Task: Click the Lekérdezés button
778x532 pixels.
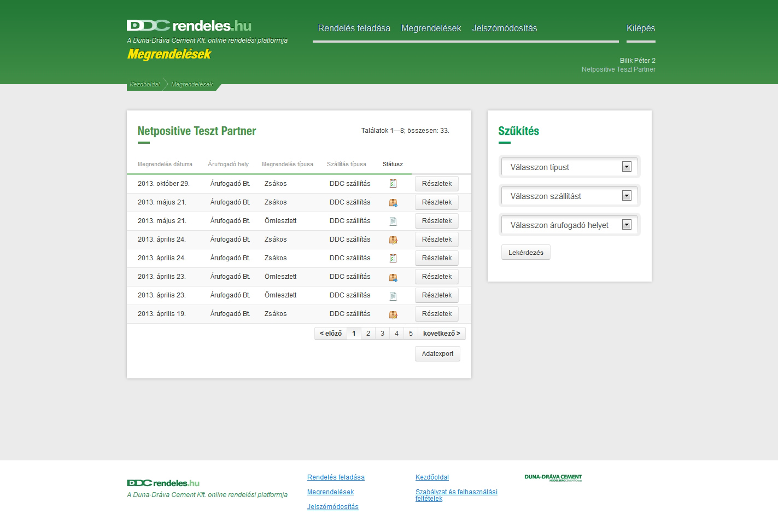Action: tap(526, 252)
